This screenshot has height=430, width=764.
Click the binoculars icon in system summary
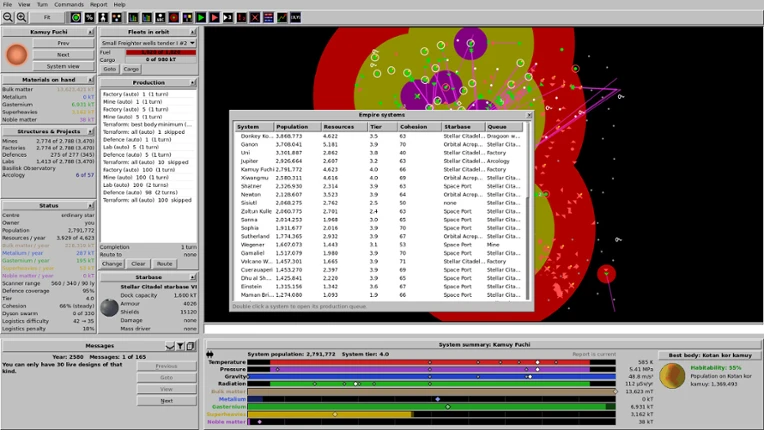point(210,354)
